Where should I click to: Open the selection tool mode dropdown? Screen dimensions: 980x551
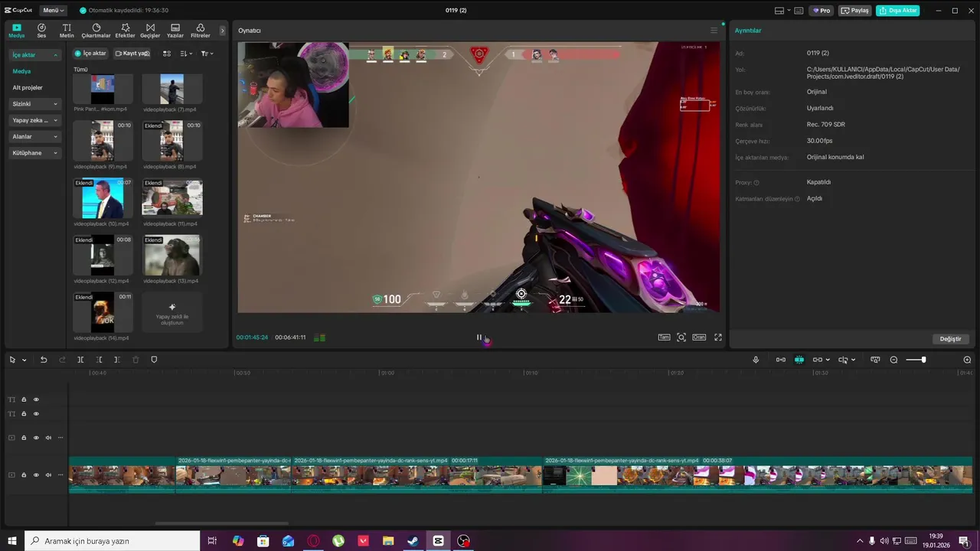click(x=24, y=360)
